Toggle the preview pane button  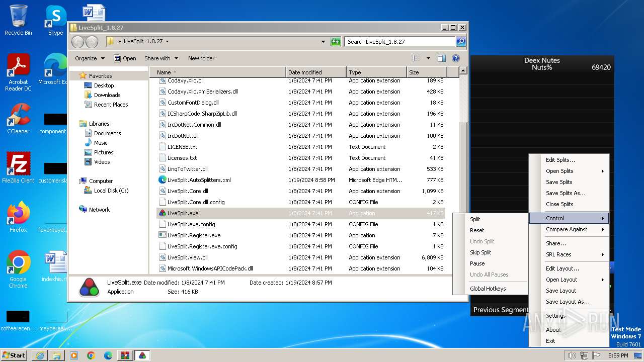tap(441, 58)
